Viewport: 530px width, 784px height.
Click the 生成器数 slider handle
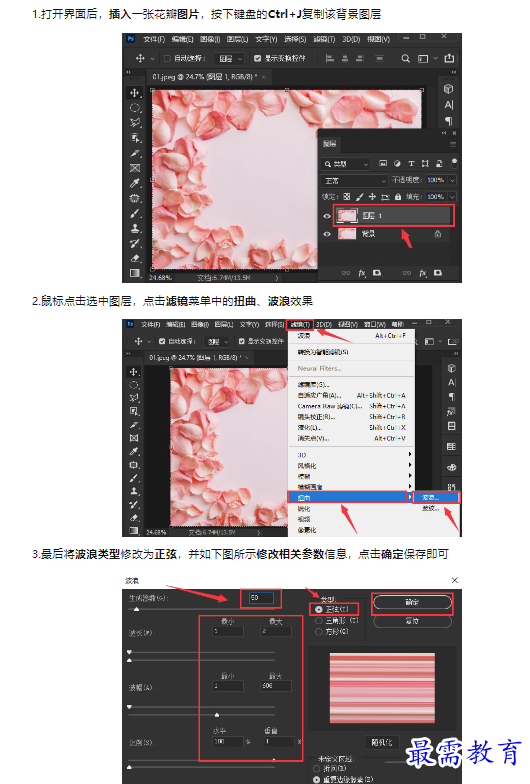pos(136,610)
